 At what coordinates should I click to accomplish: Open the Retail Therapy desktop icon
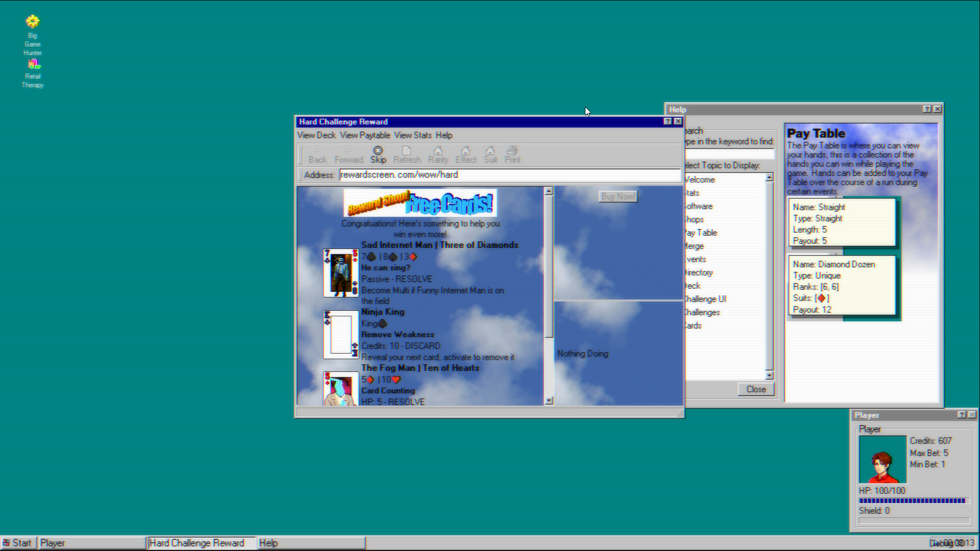pos(33,63)
